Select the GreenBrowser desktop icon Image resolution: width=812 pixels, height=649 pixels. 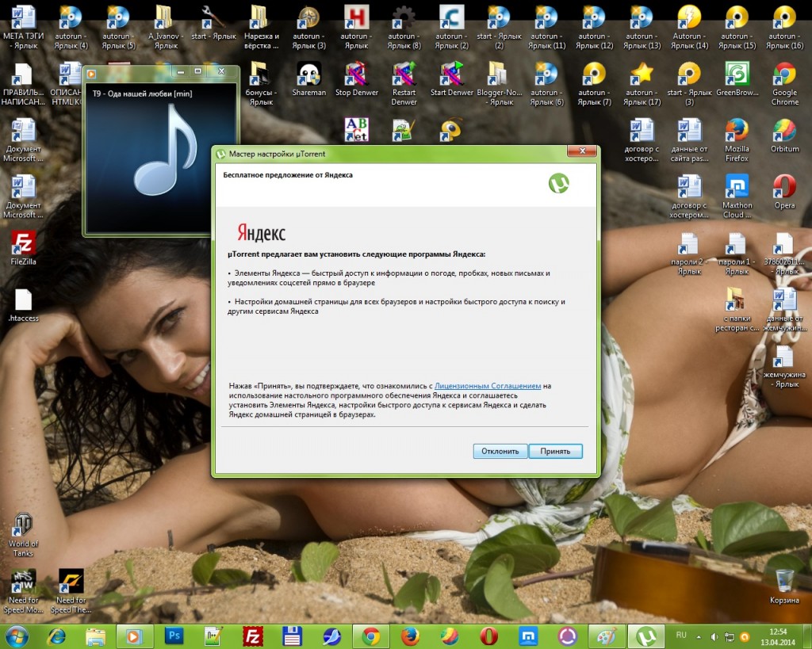[737, 78]
